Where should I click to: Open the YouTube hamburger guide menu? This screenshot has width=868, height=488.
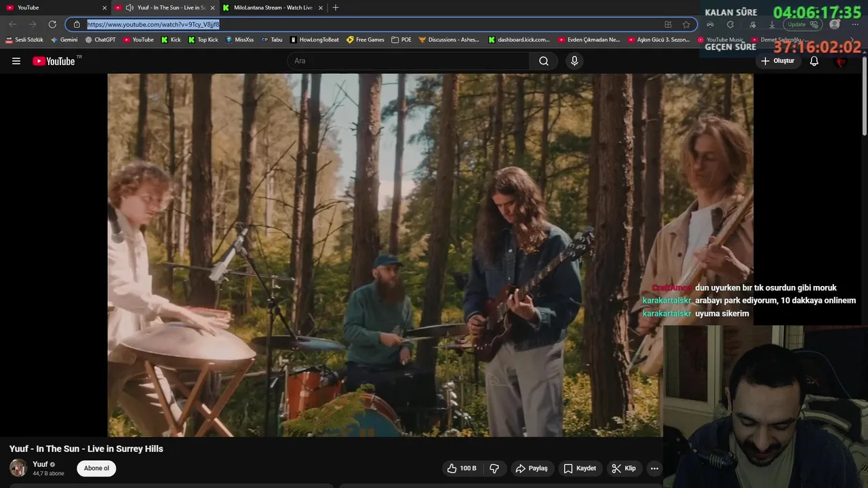point(16,61)
